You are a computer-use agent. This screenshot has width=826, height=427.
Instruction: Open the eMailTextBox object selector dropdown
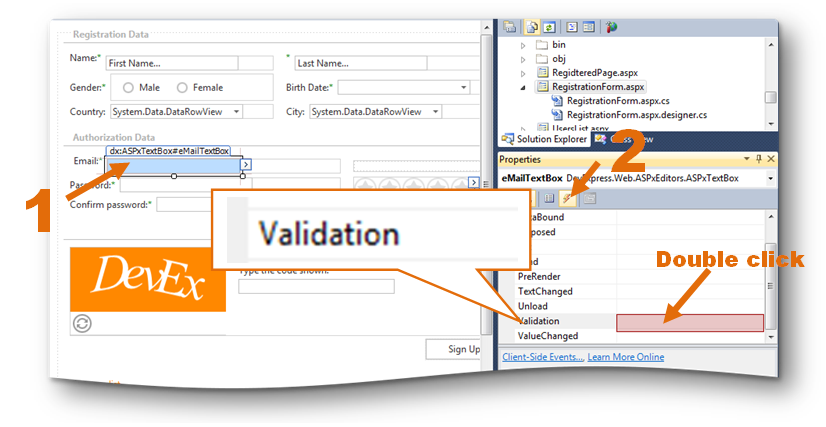click(771, 178)
